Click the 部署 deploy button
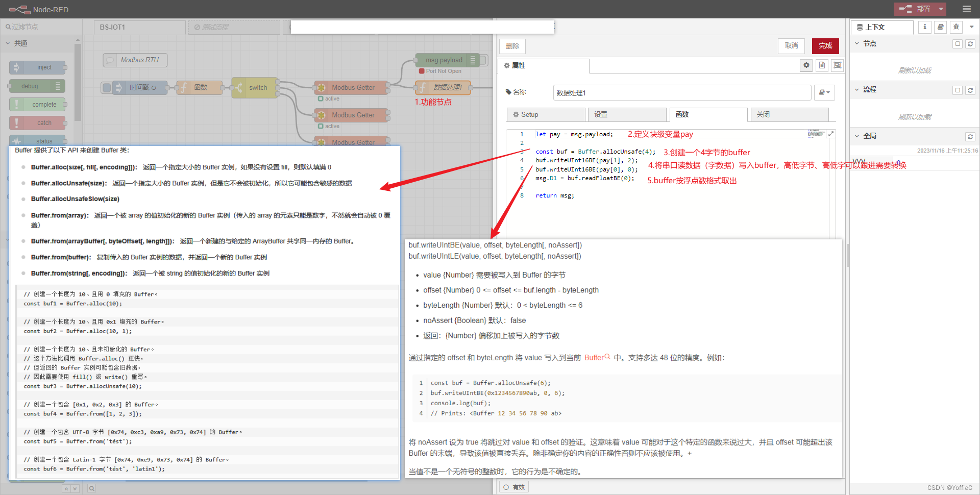Image resolution: width=980 pixels, height=495 pixels. pos(916,9)
